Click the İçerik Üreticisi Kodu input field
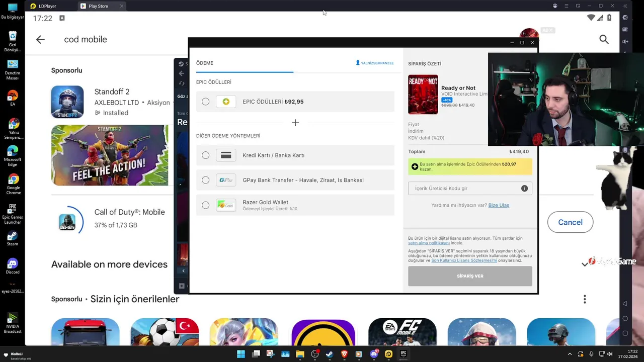Viewport: 644px width, 362px height. point(470,188)
